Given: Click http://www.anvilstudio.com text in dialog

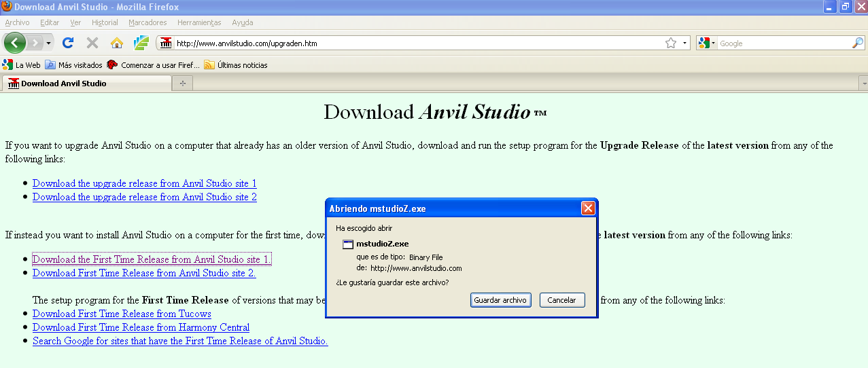Looking at the screenshot, I should (416, 268).
